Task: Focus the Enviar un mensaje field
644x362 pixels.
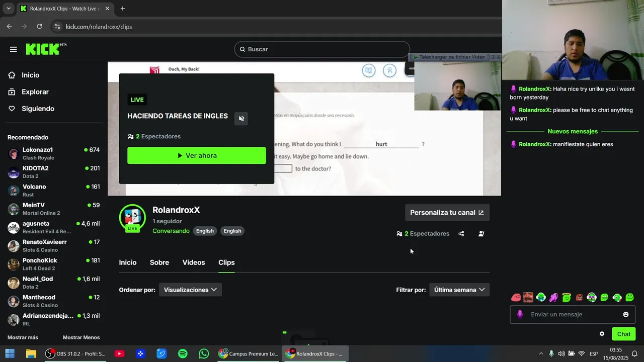Action: (573, 314)
